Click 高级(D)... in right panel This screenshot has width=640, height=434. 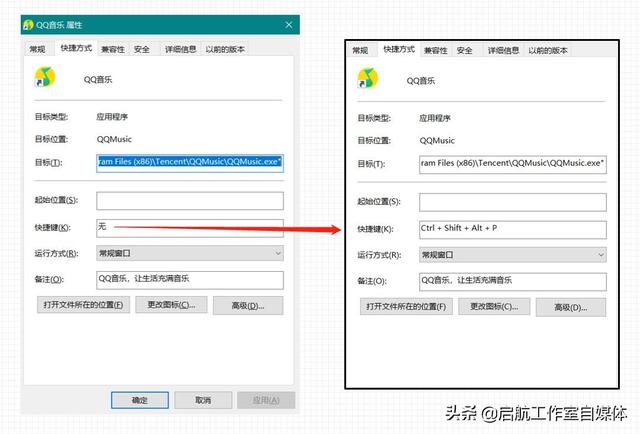[x=571, y=307]
